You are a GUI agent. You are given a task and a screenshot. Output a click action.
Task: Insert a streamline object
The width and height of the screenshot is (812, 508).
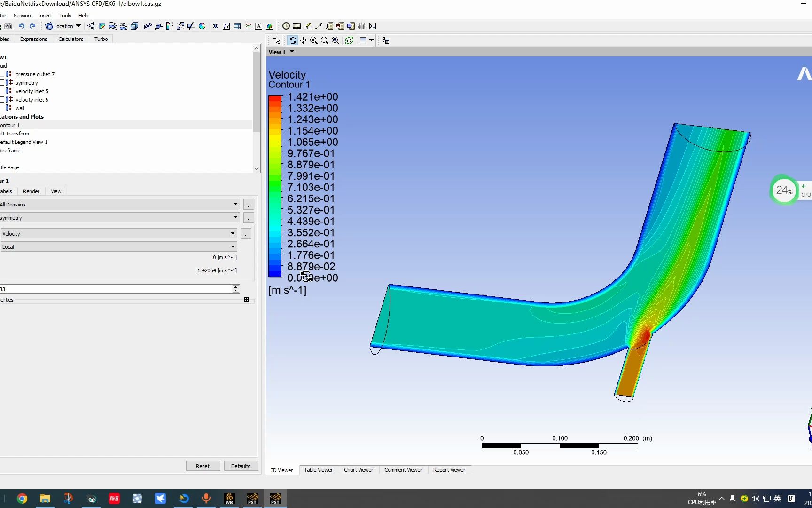tap(112, 26)
